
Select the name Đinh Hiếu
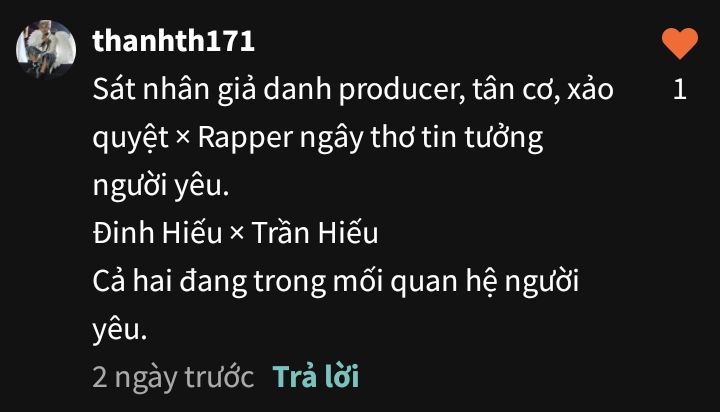158,232
